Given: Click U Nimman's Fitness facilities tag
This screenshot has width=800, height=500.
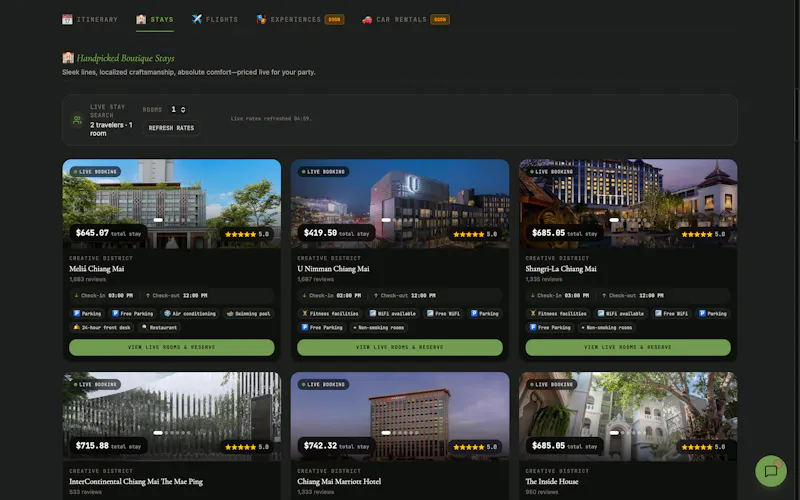Looking at the screenshot, I should click(x=330, y=314).
